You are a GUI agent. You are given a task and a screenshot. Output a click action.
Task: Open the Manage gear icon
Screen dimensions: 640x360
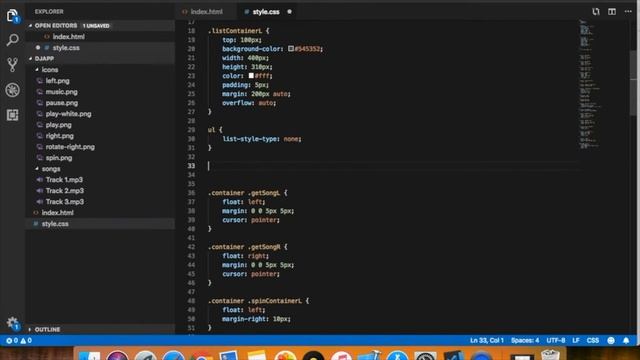pyautogui.click(x=12, y=323)
